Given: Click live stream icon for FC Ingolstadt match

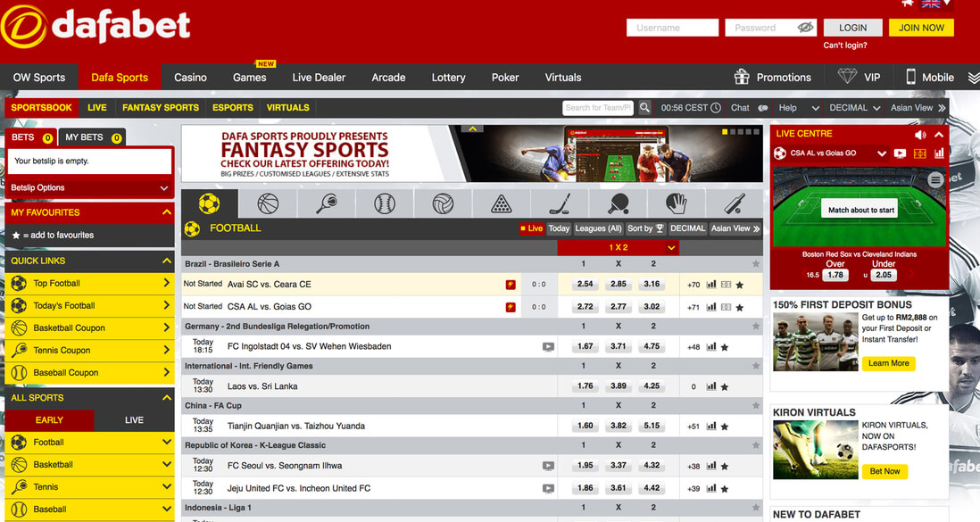Looking at the screenshot, I should (x=548, y=347).
